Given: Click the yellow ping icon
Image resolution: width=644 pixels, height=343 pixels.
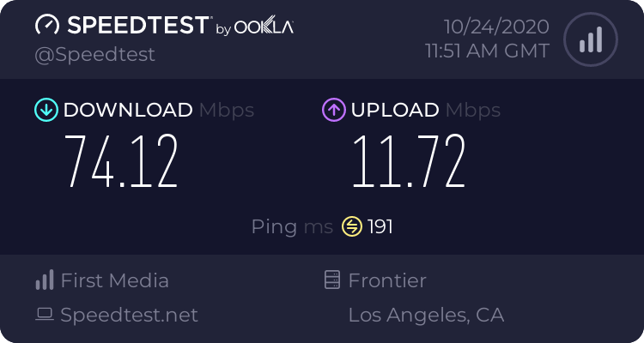Looking at the screenshot, I should [x=352, y=226].
